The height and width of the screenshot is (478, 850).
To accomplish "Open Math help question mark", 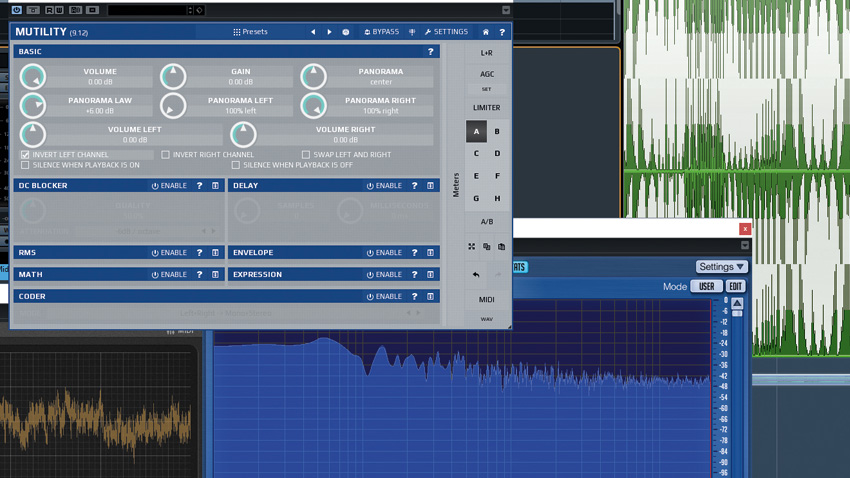I will pyautogui.click(x=199, y=274).
